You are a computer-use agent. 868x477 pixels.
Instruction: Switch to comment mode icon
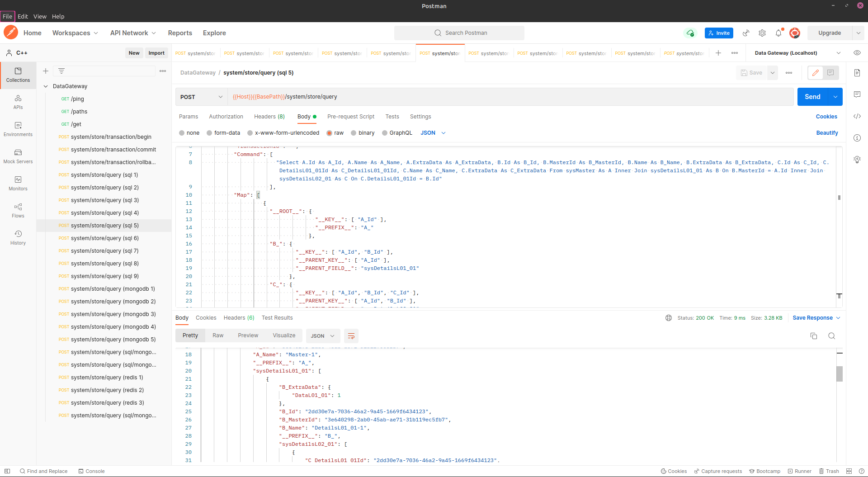point(830,73)
